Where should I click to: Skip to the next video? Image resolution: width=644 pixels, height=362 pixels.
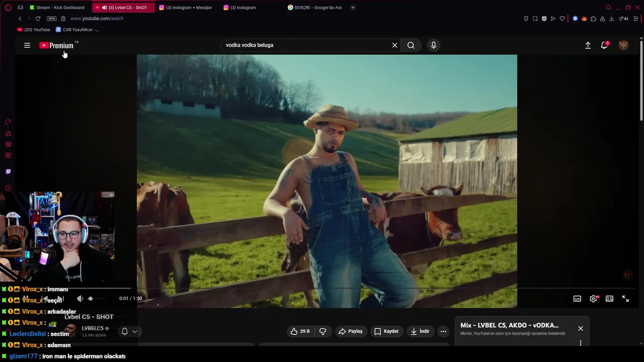click(x=60, y=299)
